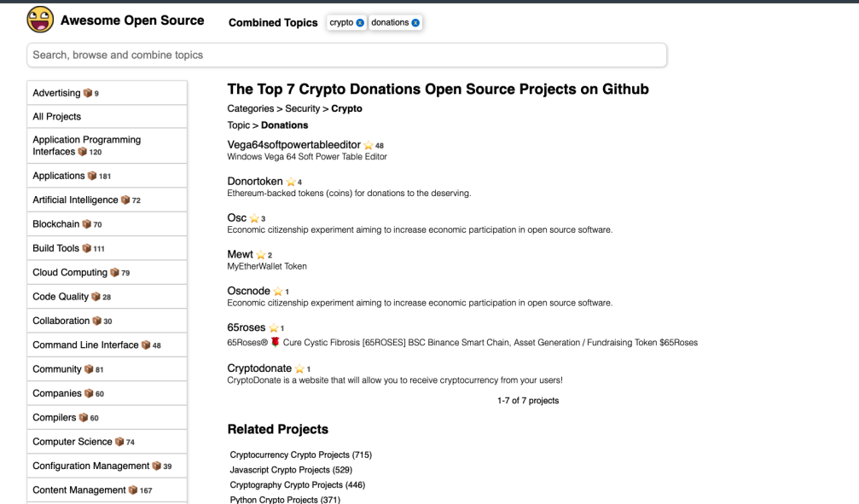Open the Osc project
Image resolution: width=859 pixels, height=504 pixels.
click(x=236, y=217)
